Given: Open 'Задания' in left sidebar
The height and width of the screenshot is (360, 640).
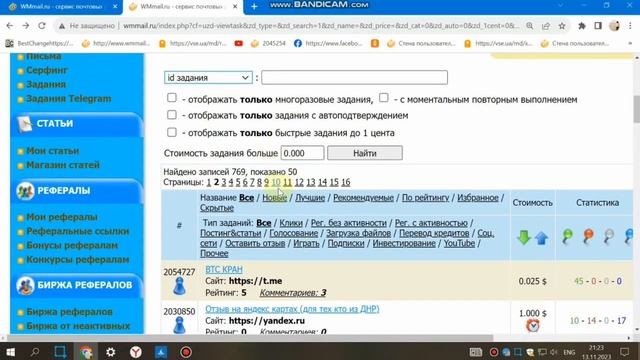Looking at the screenshot, I should [x=46, y=84].
